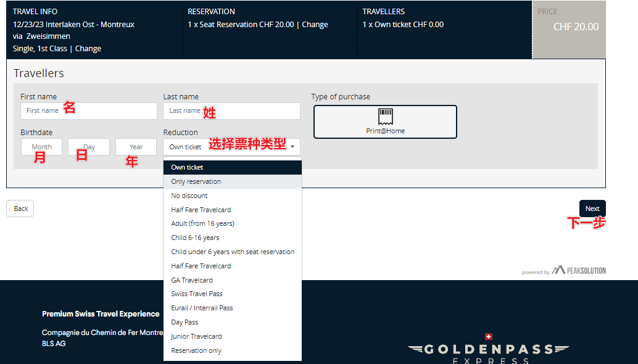
Task: Click Change link beside Seat Reservation
Action: point(315,25)
